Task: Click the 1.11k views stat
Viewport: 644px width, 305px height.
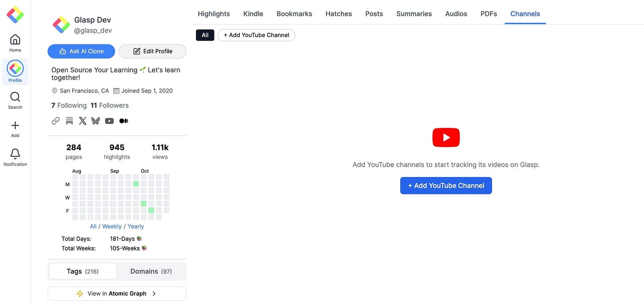Action: (x=160, y=151)
